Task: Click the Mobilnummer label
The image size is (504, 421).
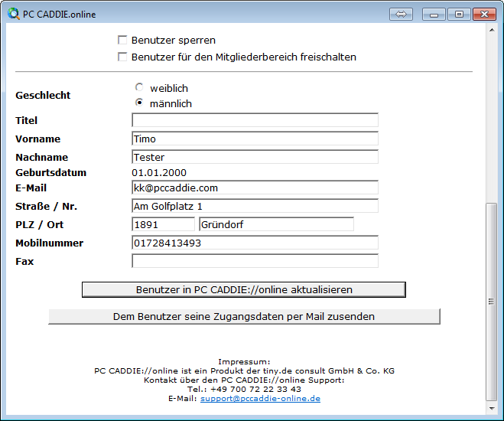Action: click(49, 243)
